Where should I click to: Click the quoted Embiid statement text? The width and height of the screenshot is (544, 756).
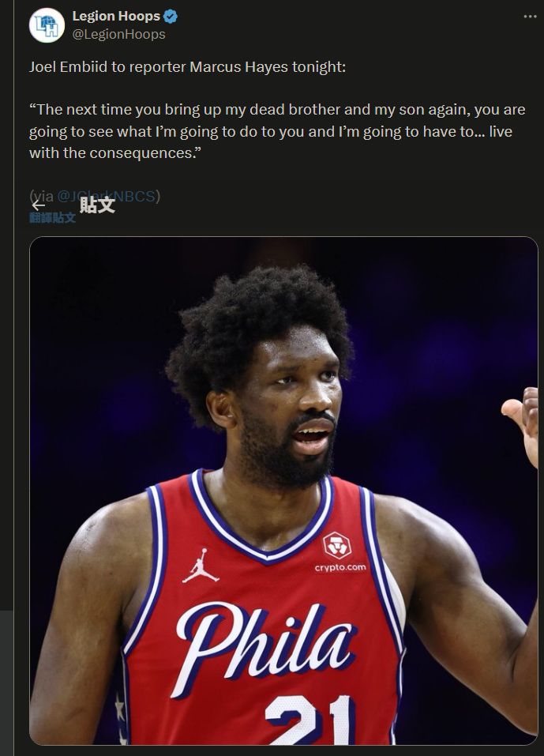[x=277, y=131]
